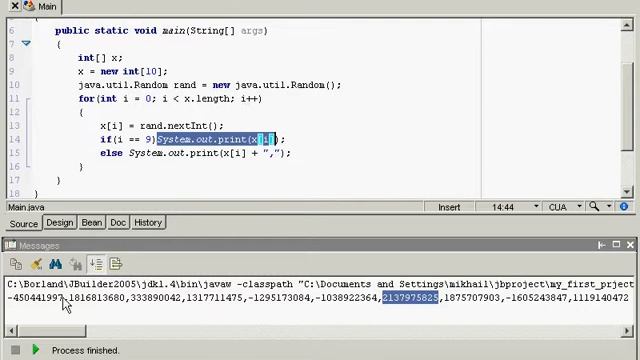Click the green Run play button
Image resolution: width=640 pixels, height=360 pixels.
tap(36, 349)
